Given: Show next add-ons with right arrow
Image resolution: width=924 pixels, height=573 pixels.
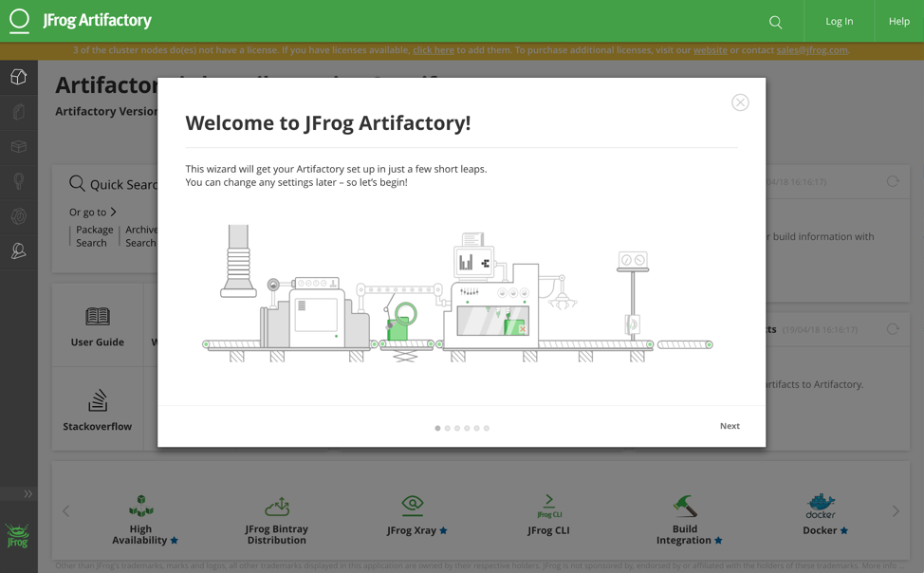Looking at the screenshot, I should coord(896,511).
